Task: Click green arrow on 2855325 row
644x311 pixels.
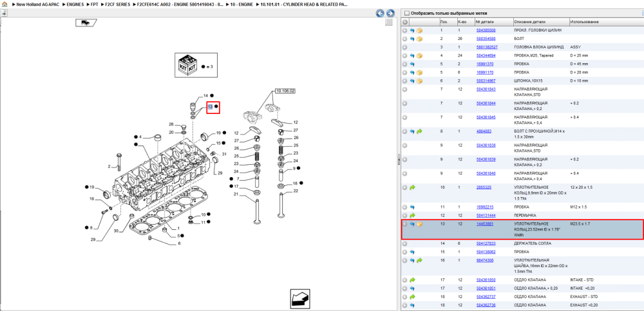Action: point(412,187)
